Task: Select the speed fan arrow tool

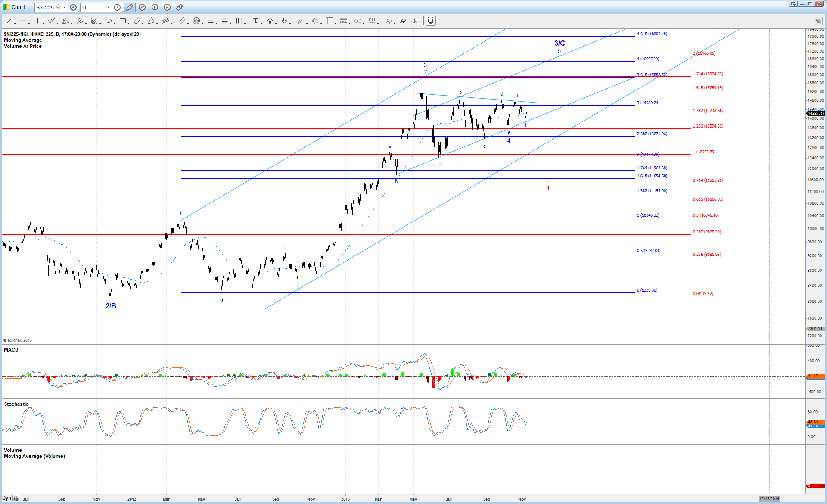Action: [x=315, y=21]
